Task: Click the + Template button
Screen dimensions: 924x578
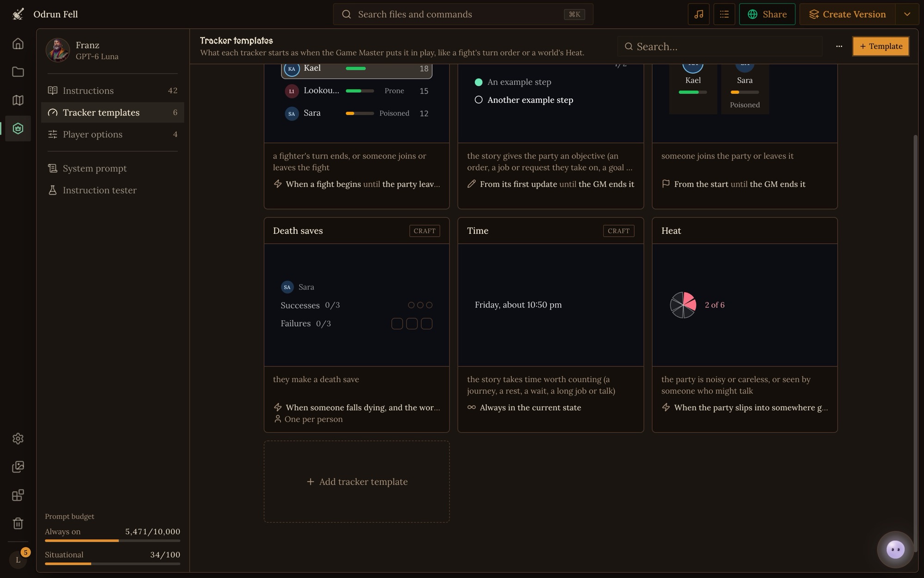Action: coord(881,46)
